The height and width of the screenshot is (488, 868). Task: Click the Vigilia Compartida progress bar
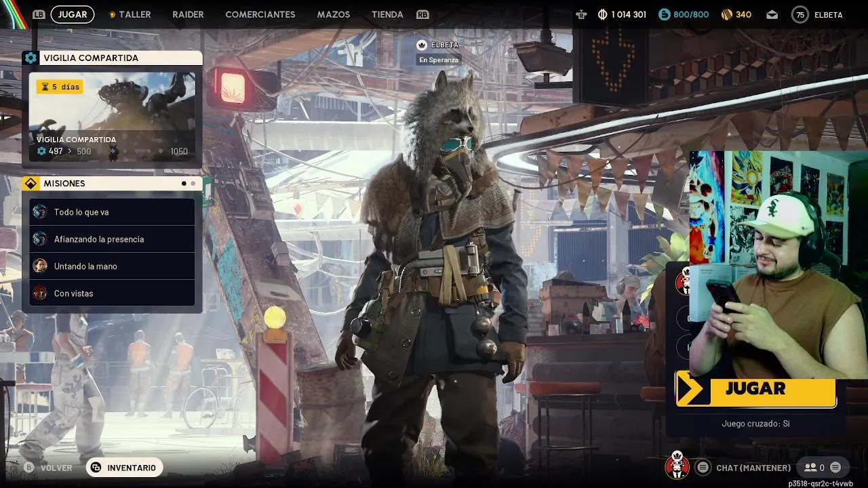129,151
